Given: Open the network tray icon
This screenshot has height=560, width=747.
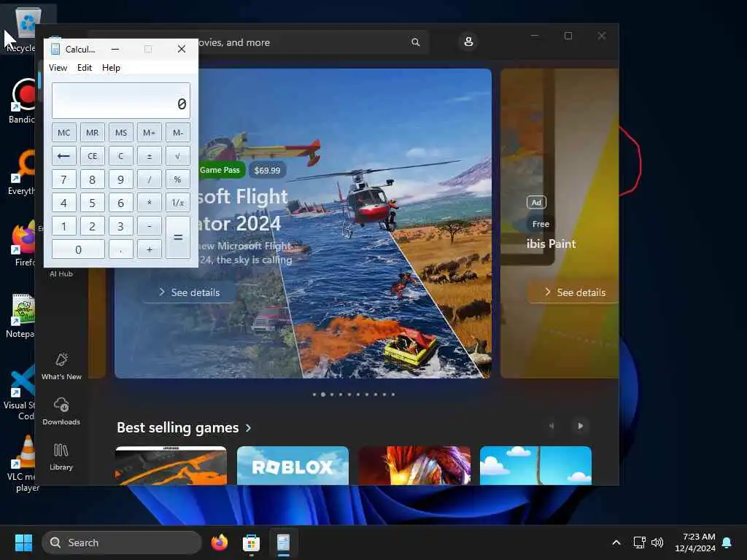Looking at the screenshot, I should pos(639,542).
